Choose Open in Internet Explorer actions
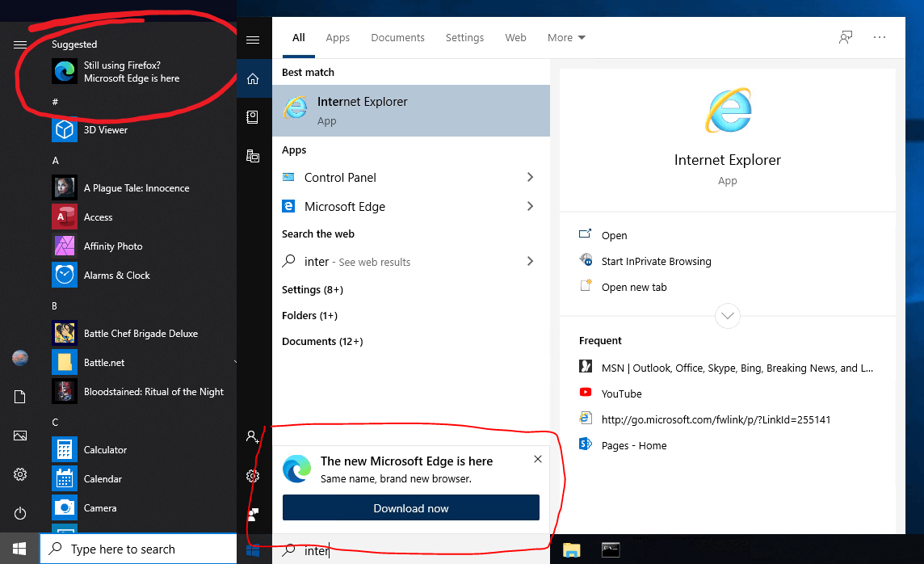This screenshot has width=924, height=564. click(614, 235)
